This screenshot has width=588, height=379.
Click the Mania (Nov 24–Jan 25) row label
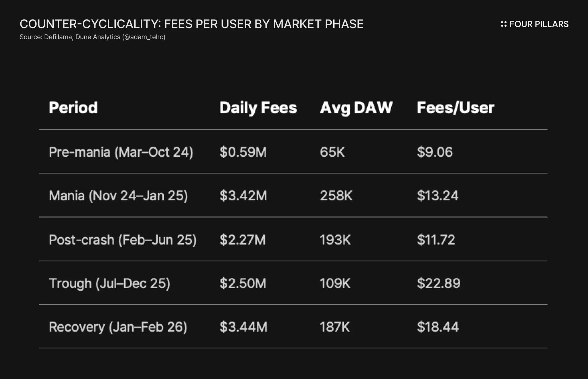pyautogui.click(x=118, y=196)
